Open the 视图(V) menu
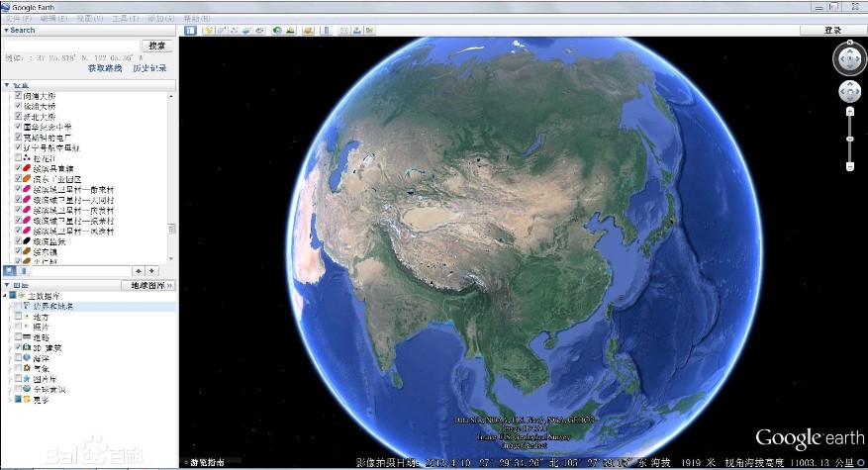The height and width of the screenshot is (470, 868). coord(90,19)
